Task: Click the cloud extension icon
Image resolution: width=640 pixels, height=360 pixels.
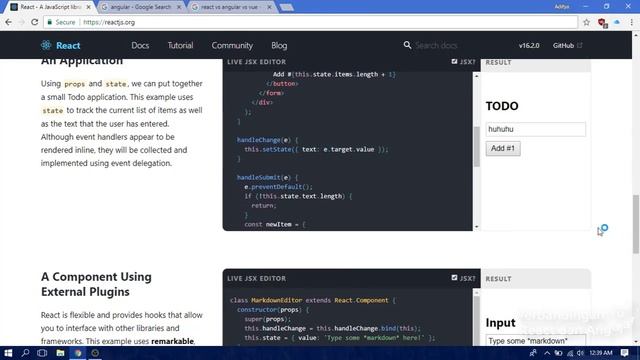Action: 617,22
